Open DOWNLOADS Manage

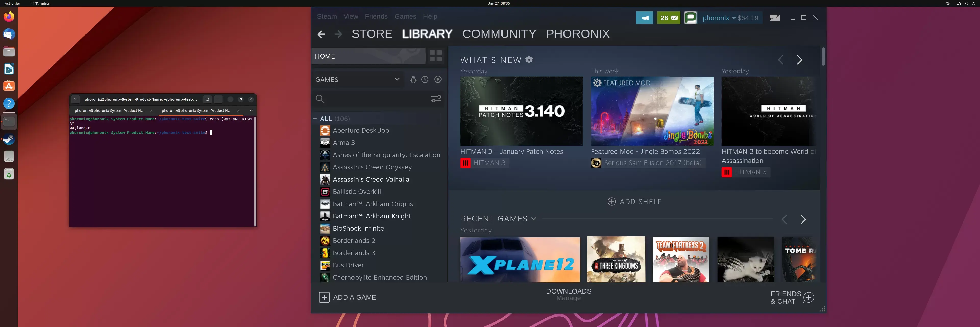568,294
